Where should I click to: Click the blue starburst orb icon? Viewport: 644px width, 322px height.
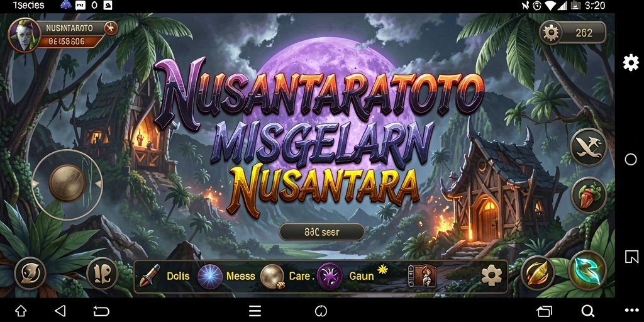(210, 277)
